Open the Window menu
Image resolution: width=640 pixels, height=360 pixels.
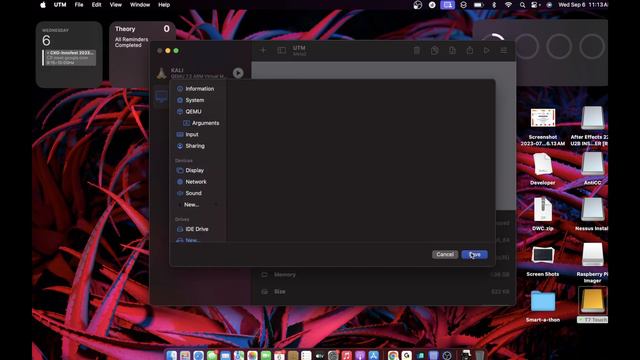pyautogui.click(x=140, y=5)
